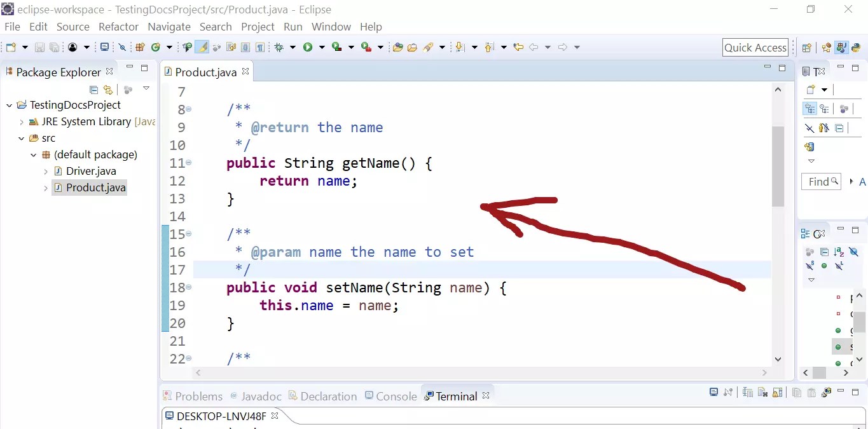This screenshot has width=868, height=429.
Task: Click the Find field in Task List
Action: pyautogui.click(x=821, y=181)
